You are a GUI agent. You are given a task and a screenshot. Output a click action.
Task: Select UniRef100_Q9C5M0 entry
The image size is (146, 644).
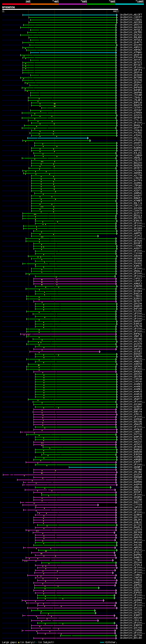point(131,32)
